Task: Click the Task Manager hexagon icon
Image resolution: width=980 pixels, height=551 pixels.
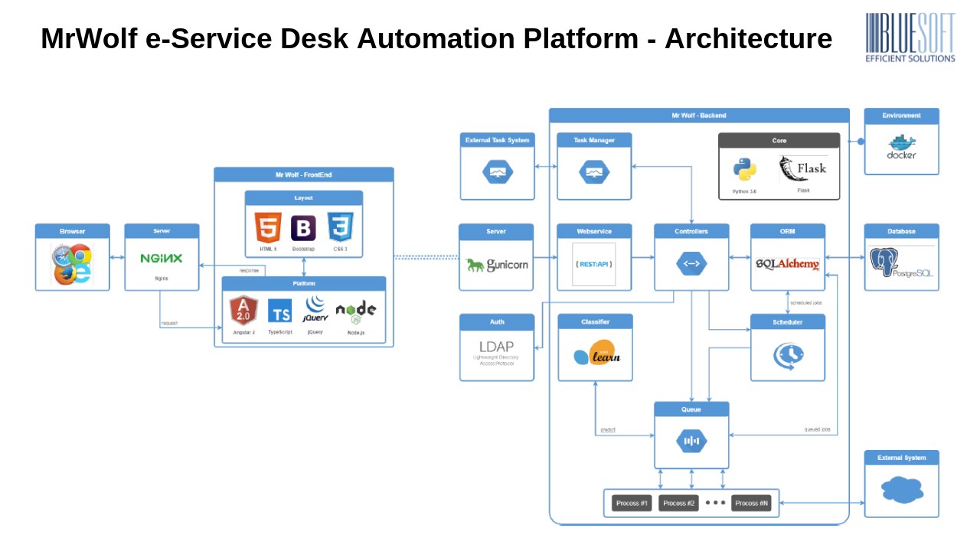Action: (594, 172)
